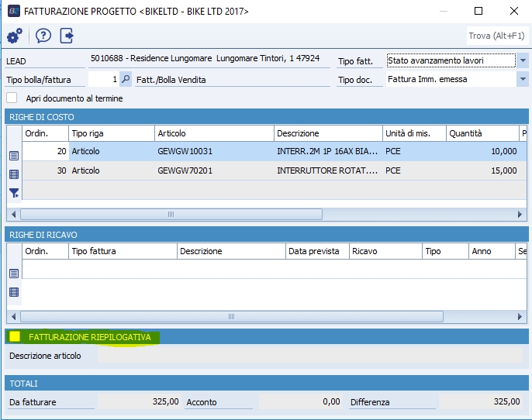The width and height of the screenshot is (532, 420).
Task: Click the Trova (Alt+F1) search field
Action: pyautogui.click(x=497, y=36)
